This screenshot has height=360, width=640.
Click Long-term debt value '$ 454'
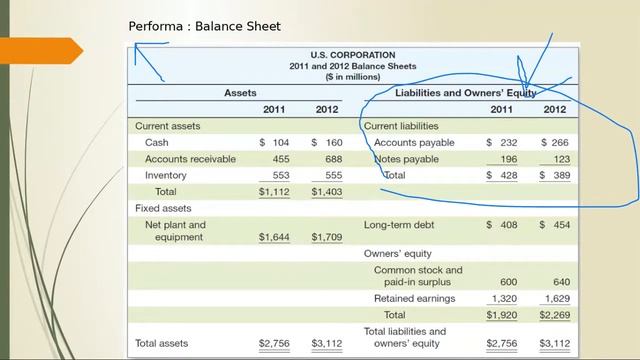point(555,225)
